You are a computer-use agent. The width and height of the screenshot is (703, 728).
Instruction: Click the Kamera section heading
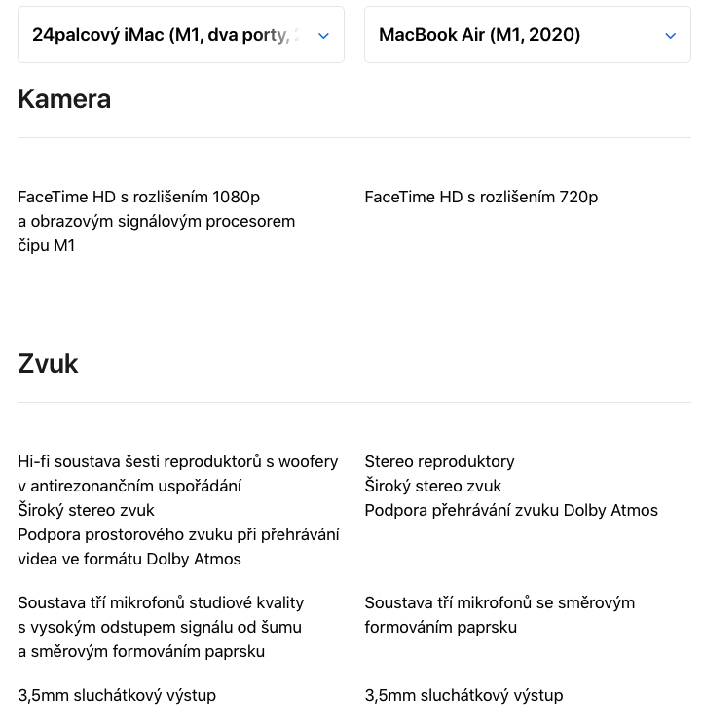64,99
